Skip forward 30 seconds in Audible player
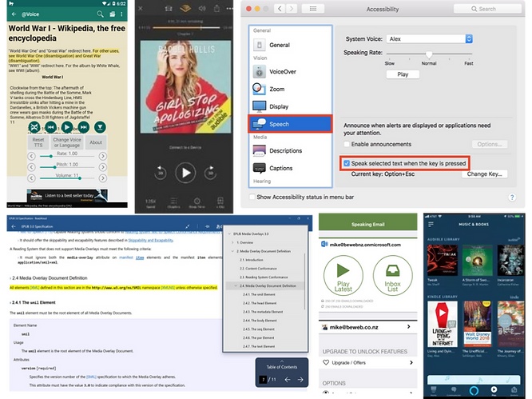Image resolution: width=532 pixels, height=399 pixels. pyautogui.click(x=210, y=173)
